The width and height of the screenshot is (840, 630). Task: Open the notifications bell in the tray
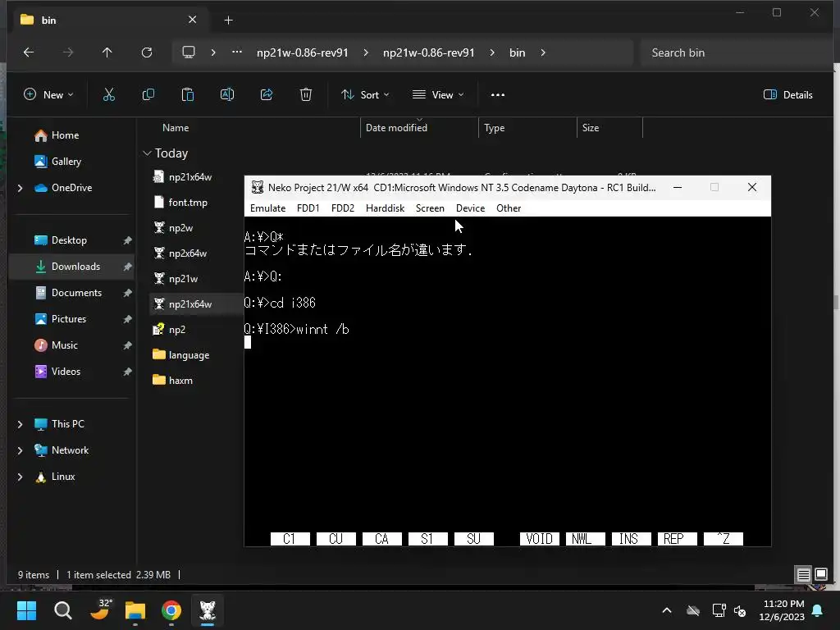tap(818, 610)
